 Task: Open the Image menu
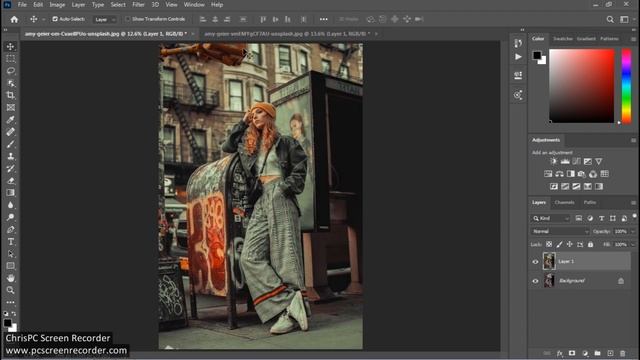coord(57,5)
